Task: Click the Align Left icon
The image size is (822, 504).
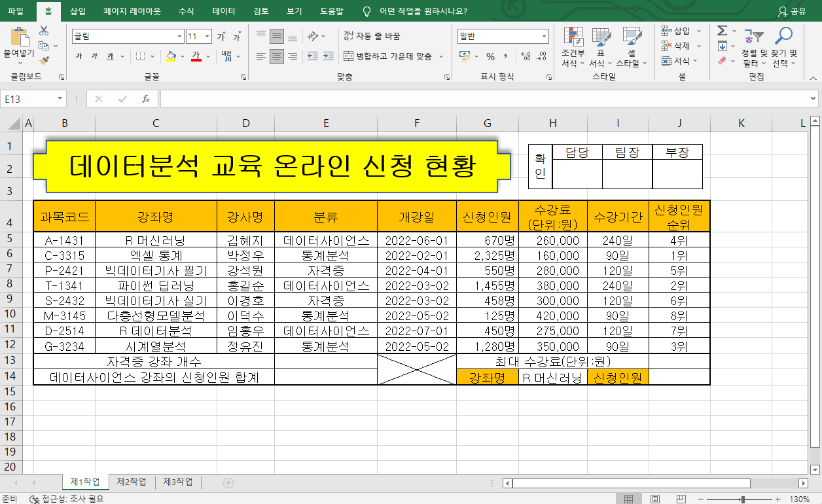Action: click(x=261, y=56)
